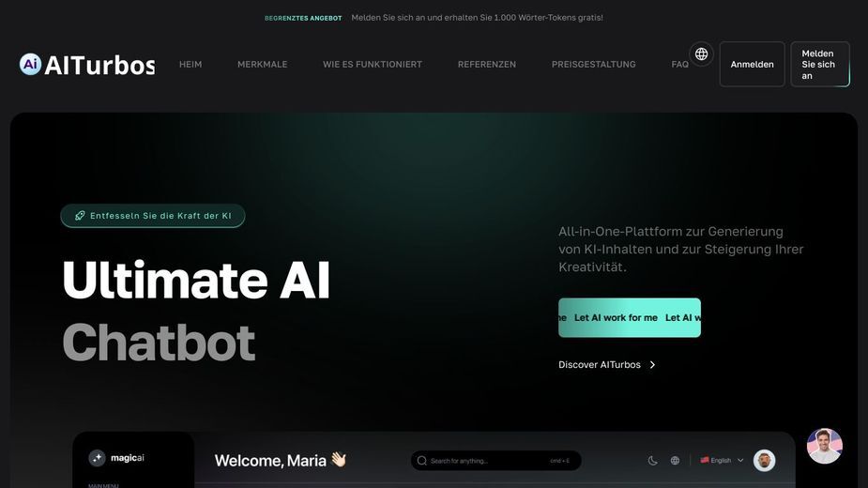Image resolution: width=868 pixels, height=488 pixels.
Task: Click the Search for anything field
Action: (x=496, y=460)
